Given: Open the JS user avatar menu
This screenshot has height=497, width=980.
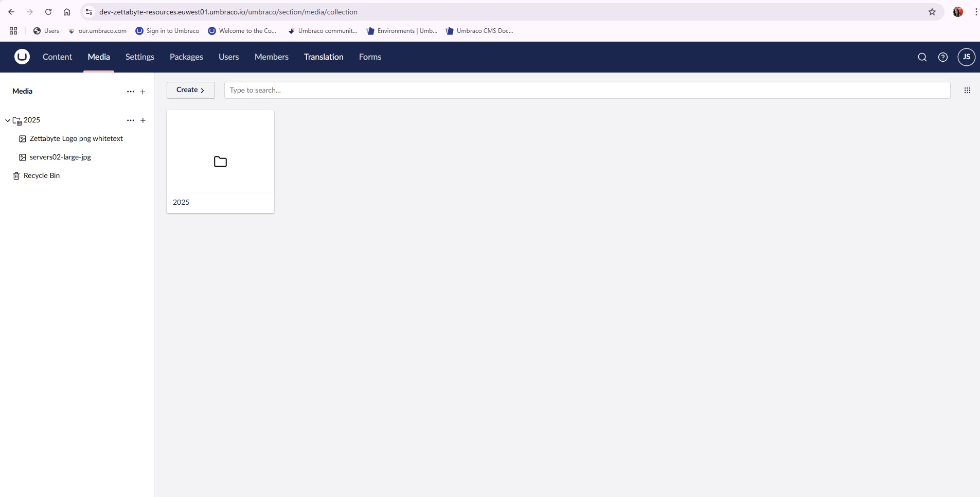Looking at the screenshot, I should 966,57.
